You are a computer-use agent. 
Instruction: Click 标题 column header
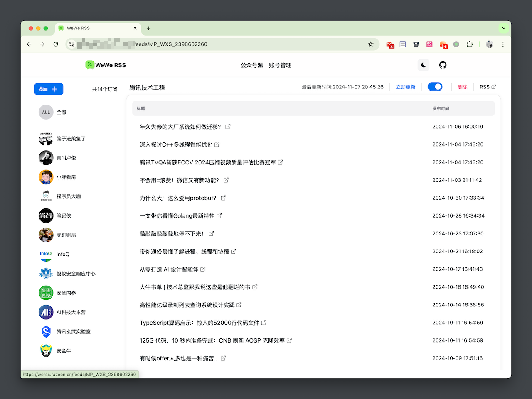tap(141, 109)
